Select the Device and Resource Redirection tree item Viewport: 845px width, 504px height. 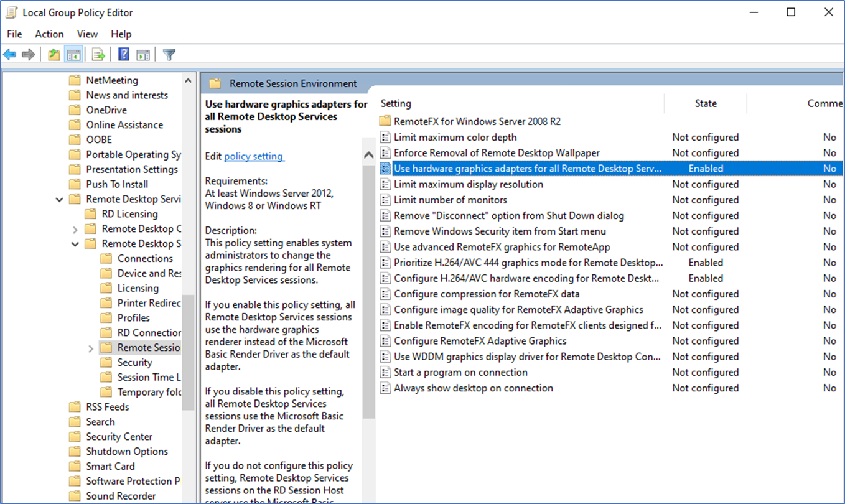click(149, 274)
